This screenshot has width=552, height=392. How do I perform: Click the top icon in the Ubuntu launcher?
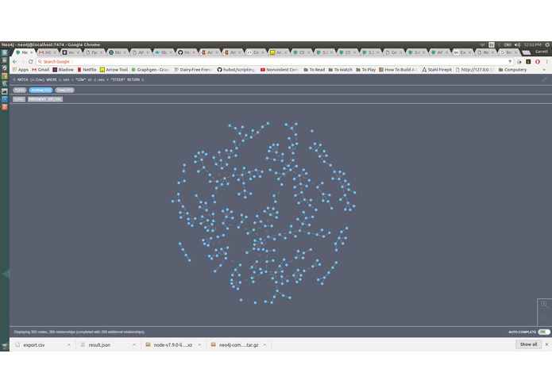pyautogui.click(x=5, y=52)
